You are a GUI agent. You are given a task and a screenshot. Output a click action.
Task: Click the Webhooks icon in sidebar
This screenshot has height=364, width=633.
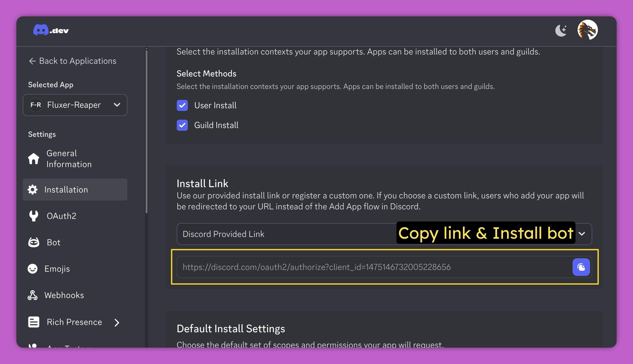pos(33,295)
